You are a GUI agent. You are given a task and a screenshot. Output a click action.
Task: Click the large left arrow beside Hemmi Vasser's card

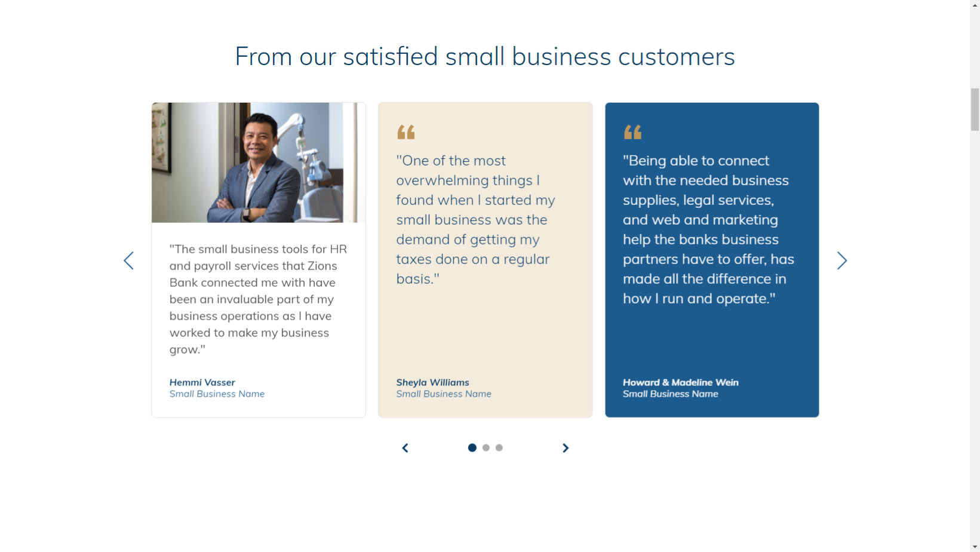tap(128, 260)
